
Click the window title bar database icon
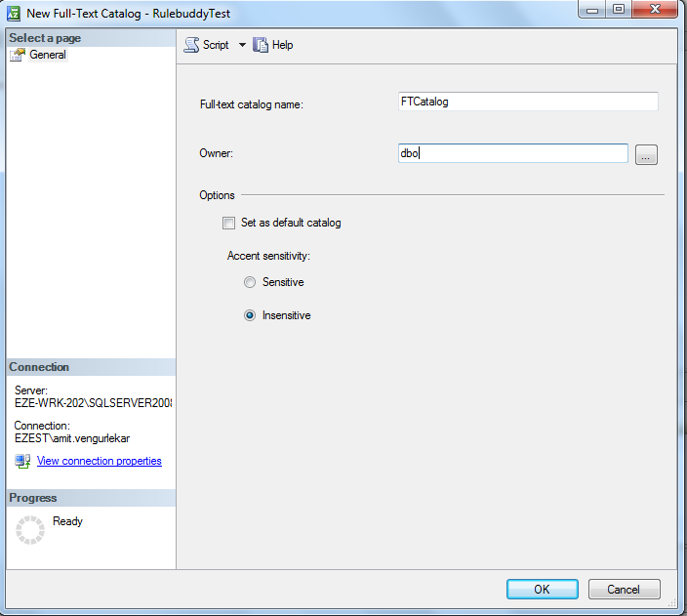14,14
